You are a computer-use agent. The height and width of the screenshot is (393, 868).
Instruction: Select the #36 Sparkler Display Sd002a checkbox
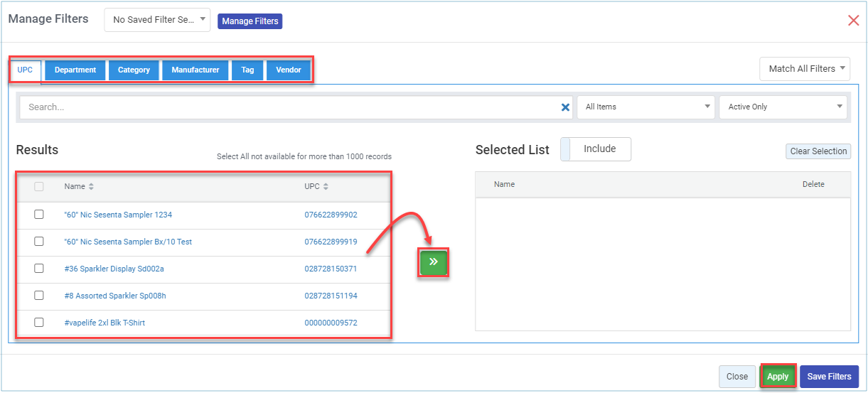tap(39, 268)
